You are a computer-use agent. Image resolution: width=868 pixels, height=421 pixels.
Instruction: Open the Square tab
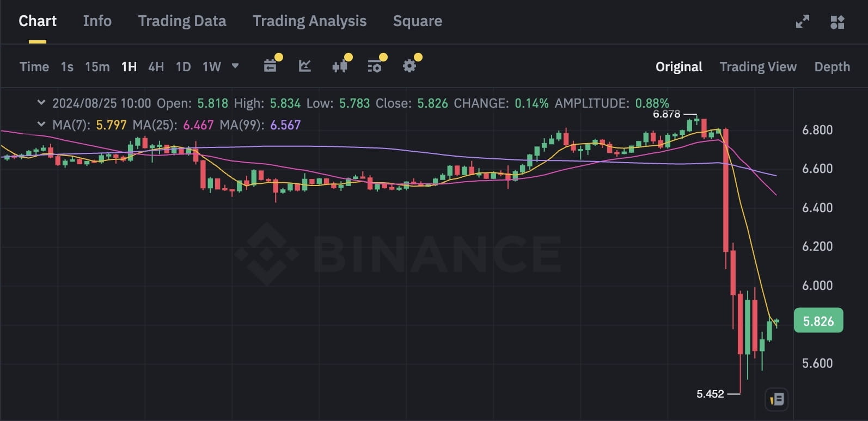(x=417, y=21)
